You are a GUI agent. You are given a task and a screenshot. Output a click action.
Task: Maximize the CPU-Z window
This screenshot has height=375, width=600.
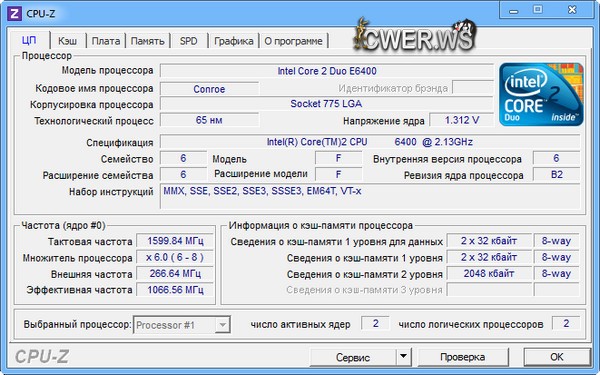click(x=538, y=10)
